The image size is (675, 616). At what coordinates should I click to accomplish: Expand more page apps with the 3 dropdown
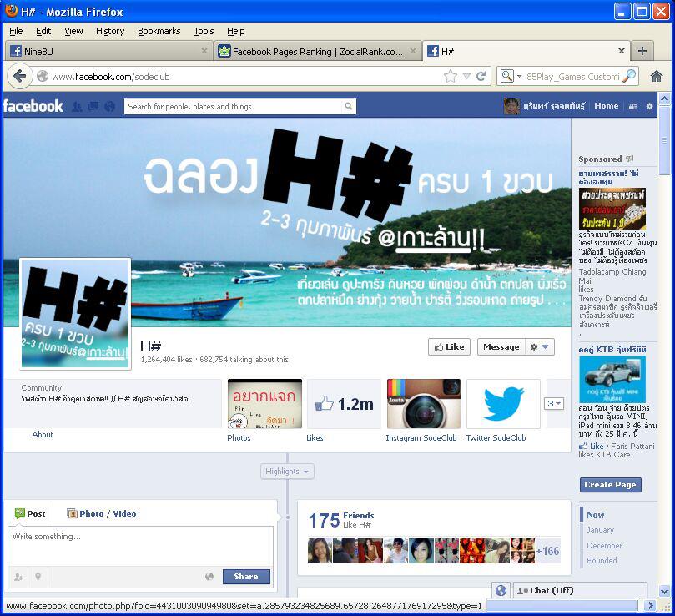(x=554, y=404)
